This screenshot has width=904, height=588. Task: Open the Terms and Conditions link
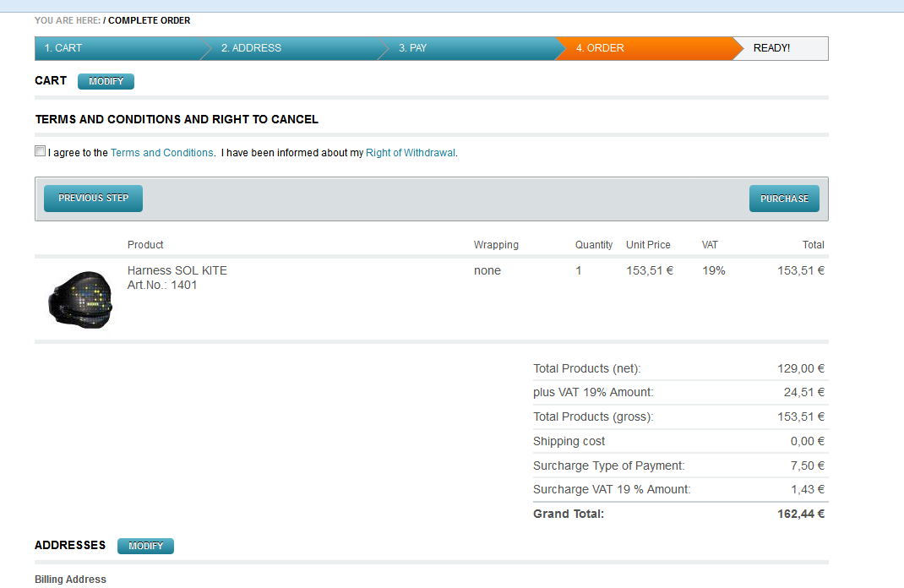coord(161,153)
